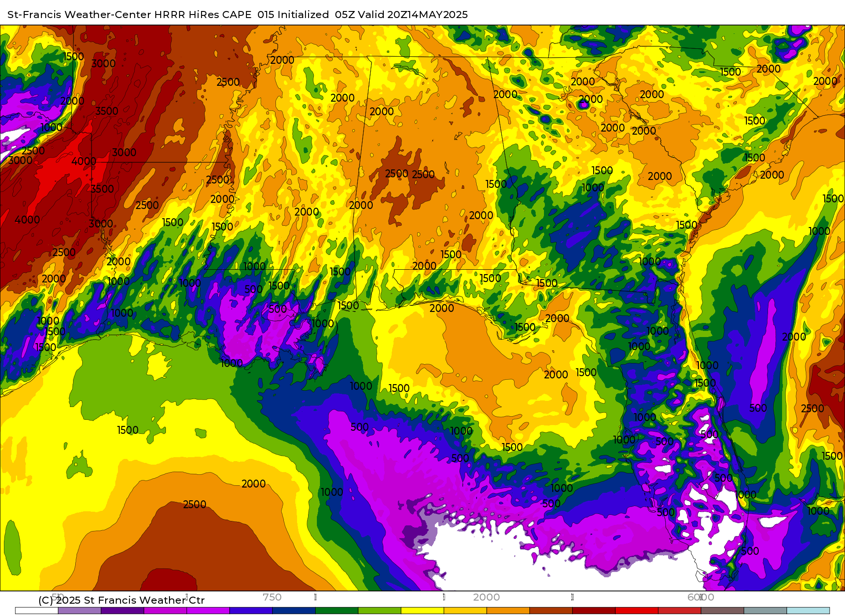Click the "Valid 20Z14MAY2025" text in the title
This screenshot has width=845, height=616.
tap(413, 15)
